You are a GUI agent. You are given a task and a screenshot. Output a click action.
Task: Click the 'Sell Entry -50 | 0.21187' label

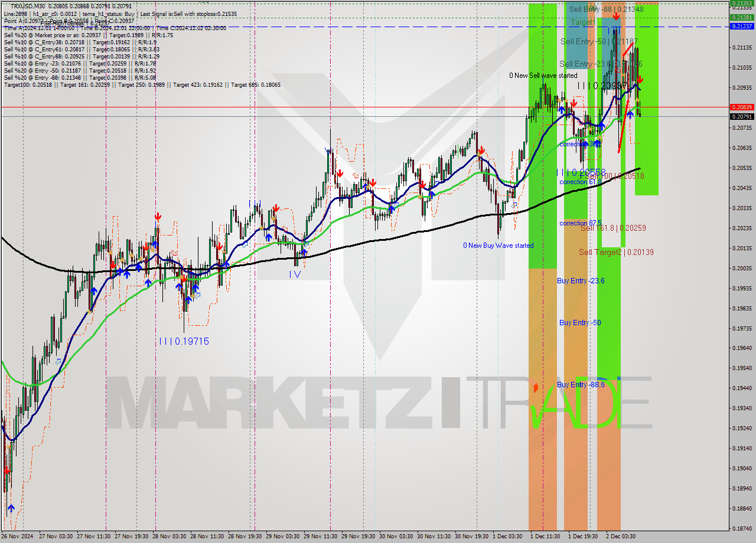[599, 41]
